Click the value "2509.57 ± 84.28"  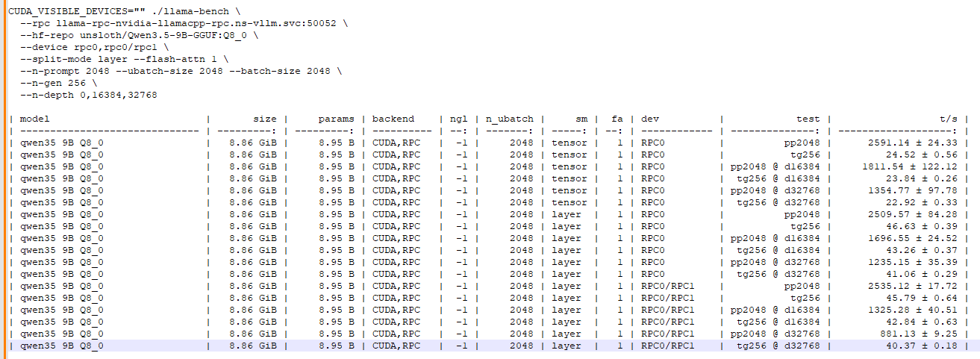pos(913,214)
